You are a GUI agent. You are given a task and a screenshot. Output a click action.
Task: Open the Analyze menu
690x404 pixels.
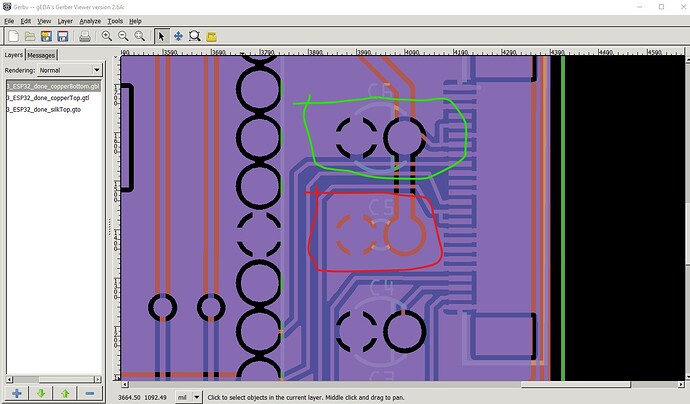point(90,21)
